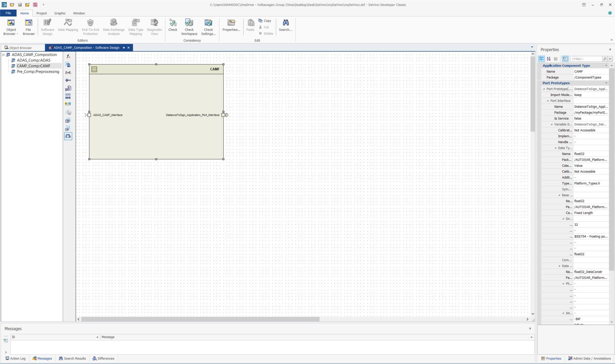Image resolution: width=615 pixels, height=364 pixels.
Task: Toggle alphabetical sort in Properties panel
Action: (x=549, y=59)
